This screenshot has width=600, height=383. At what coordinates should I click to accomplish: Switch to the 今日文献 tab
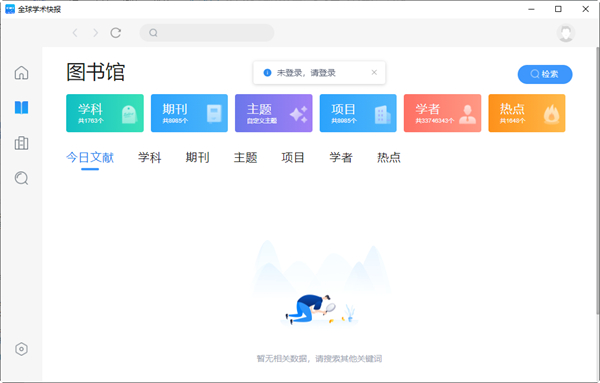click(90, 158)
